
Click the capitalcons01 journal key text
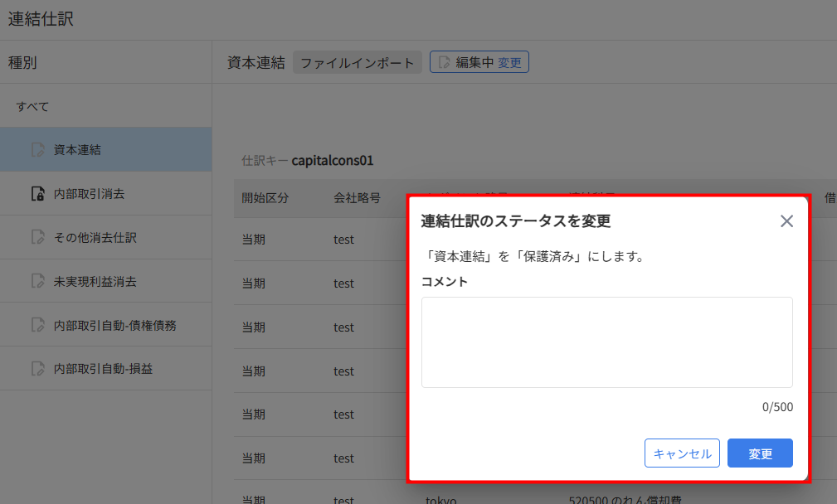pyautogui.click(x=332, y=160)
